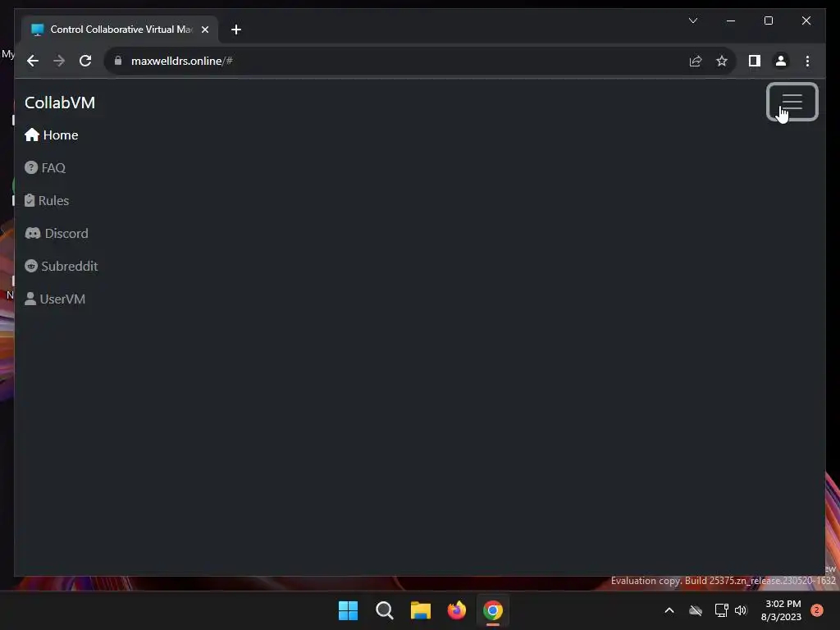The image size is (840, 630).
Task: Open the tab search chevron dropdown
Action: (692, 21)
